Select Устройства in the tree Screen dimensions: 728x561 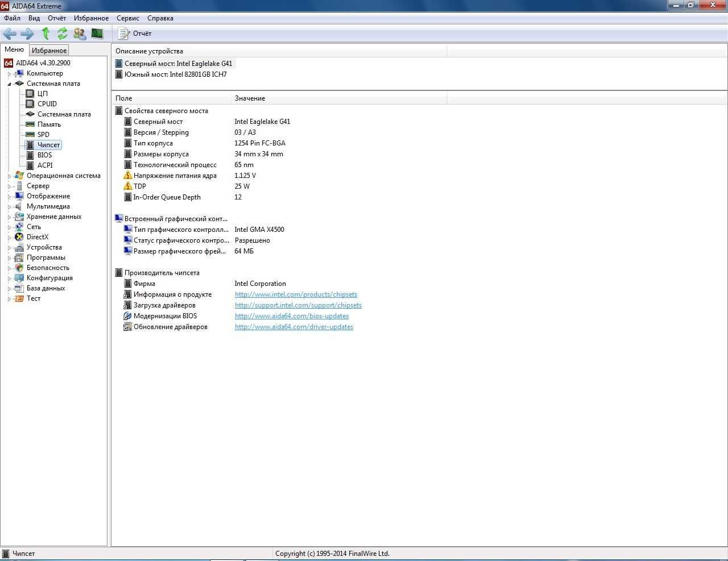[44, 247]
